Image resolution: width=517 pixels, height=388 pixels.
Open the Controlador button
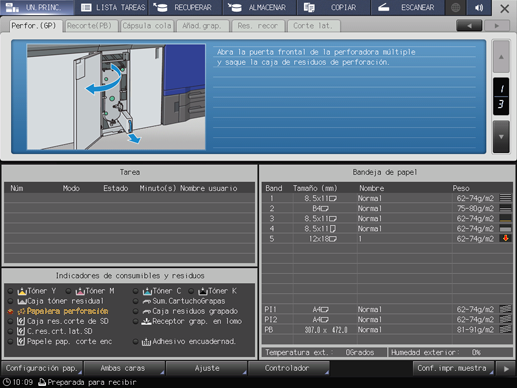tap(289, 368)
